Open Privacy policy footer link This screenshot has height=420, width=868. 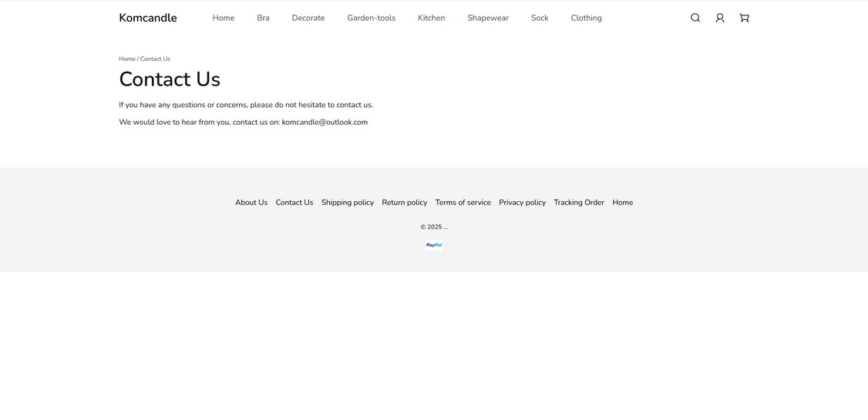[x=522, y=203]
